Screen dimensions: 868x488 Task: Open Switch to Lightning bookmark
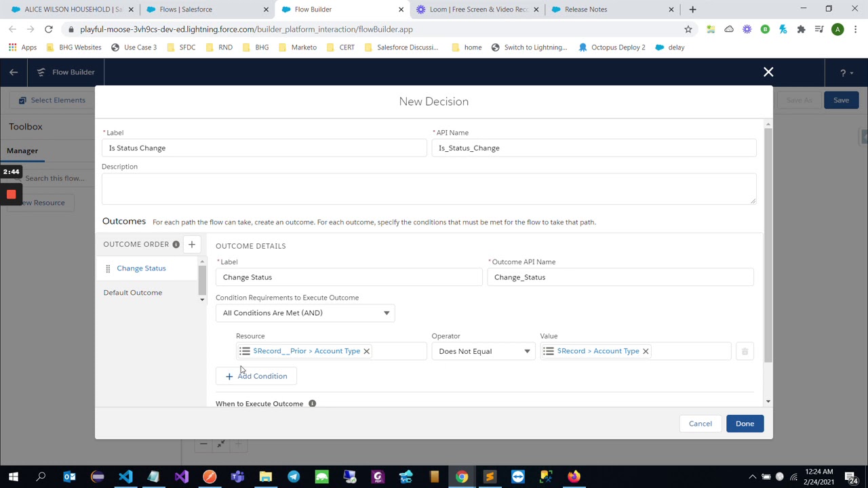[529, 47]
